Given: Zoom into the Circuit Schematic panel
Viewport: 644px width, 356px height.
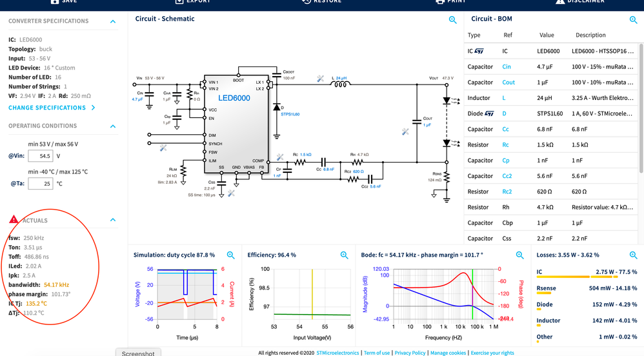Looking at the screenshot, I should (x=452, y=20).
